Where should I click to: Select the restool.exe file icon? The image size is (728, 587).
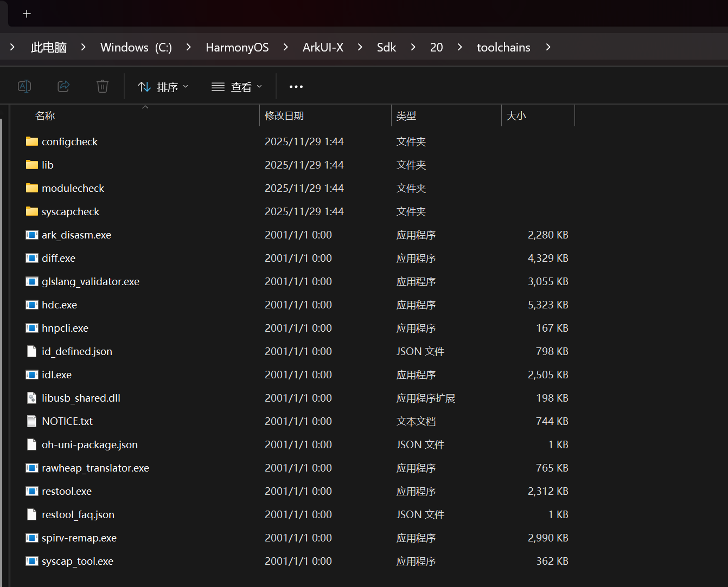pos(32,491)
